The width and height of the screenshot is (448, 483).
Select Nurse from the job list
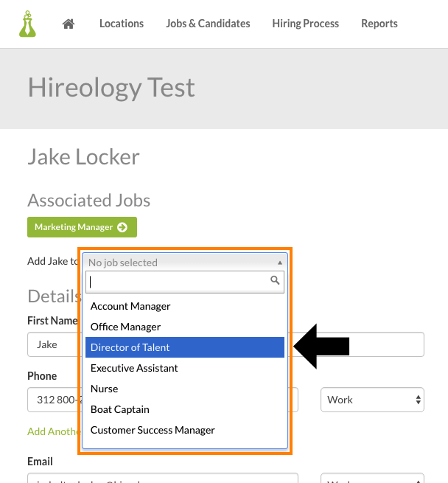pyautogui.click(x=185, y=389)
